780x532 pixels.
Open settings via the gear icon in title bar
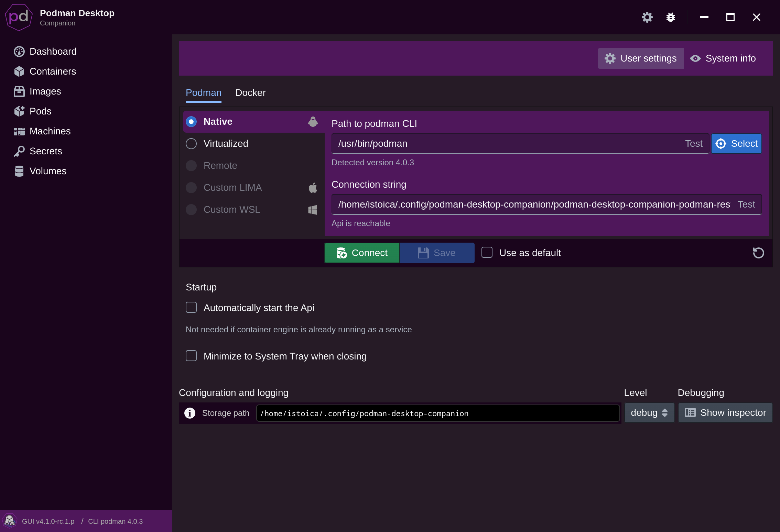coord(647,17)
